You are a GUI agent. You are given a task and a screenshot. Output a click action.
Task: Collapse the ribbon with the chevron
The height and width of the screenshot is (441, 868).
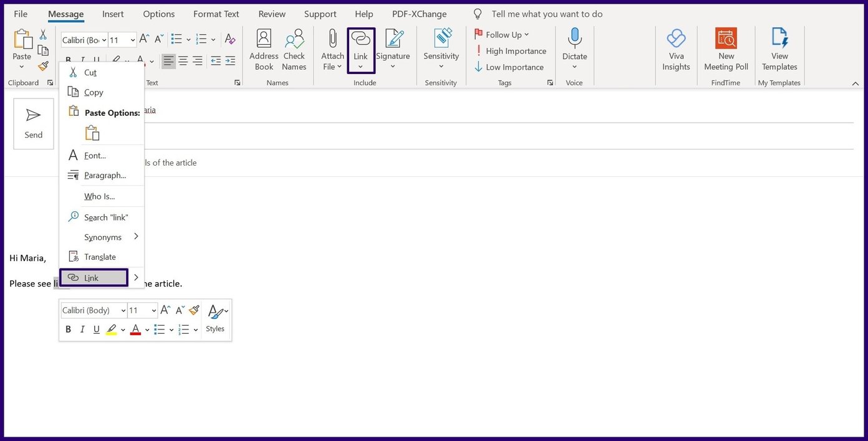(856, 83)
